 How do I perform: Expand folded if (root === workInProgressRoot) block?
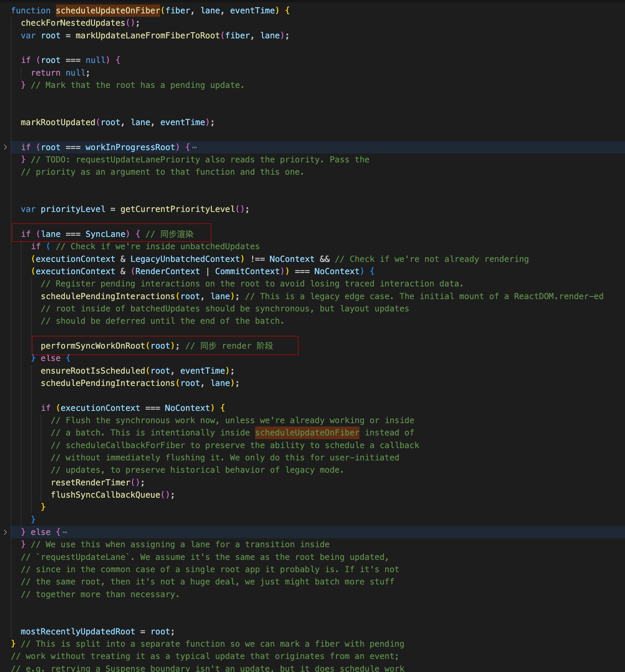click(x=5, y=147)
